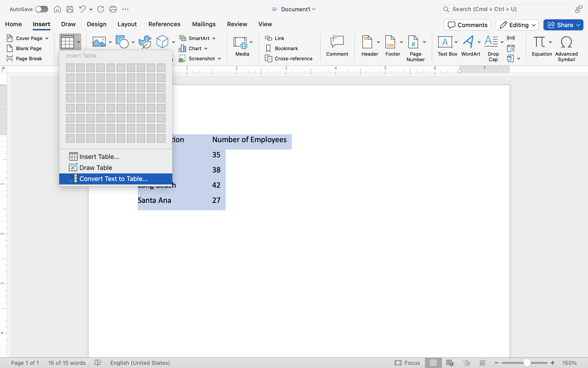Screen dimensions: 588x368
Task: Switch to Draft view icon
Action: (x=483, y=363)
